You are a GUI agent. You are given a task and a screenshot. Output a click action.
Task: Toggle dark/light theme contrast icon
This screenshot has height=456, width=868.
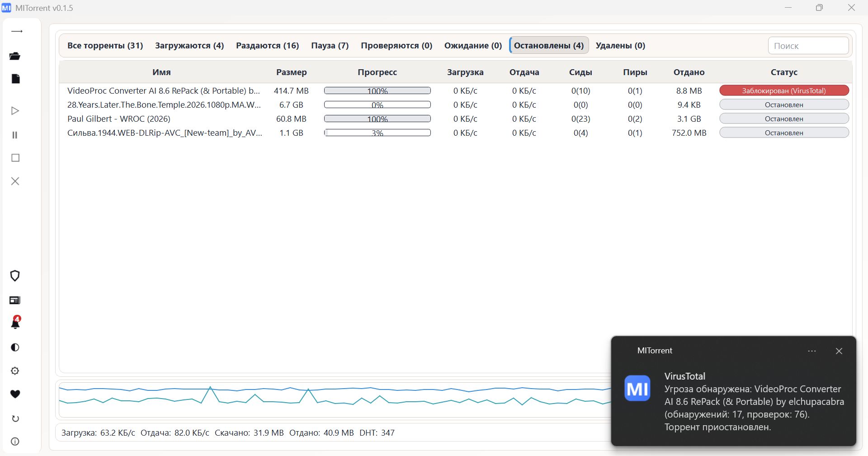point(15,347)
